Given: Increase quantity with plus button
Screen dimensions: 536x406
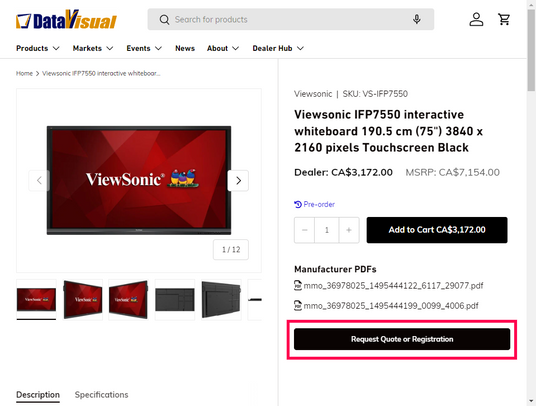Looking at the screenshot, I should (349, 230).
